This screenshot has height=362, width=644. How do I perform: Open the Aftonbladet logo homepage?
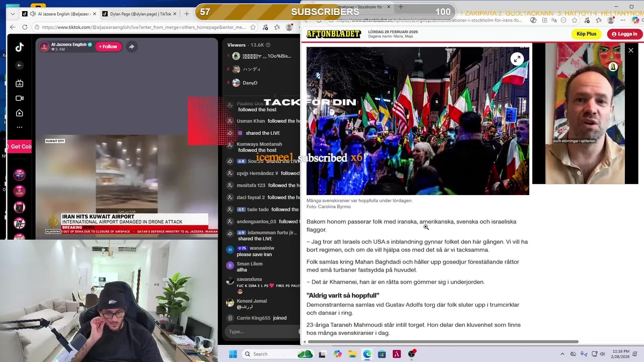[x=334, y=34]
